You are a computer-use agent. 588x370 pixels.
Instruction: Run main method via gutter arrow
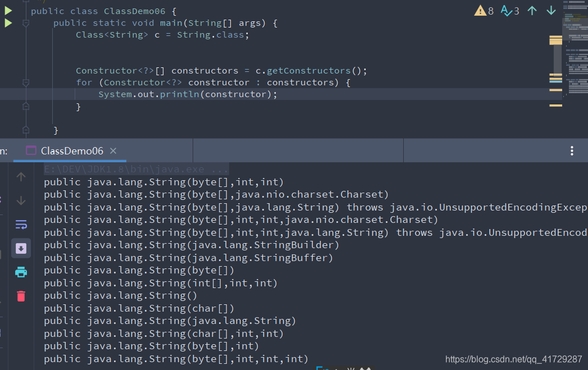click(8, 23)
